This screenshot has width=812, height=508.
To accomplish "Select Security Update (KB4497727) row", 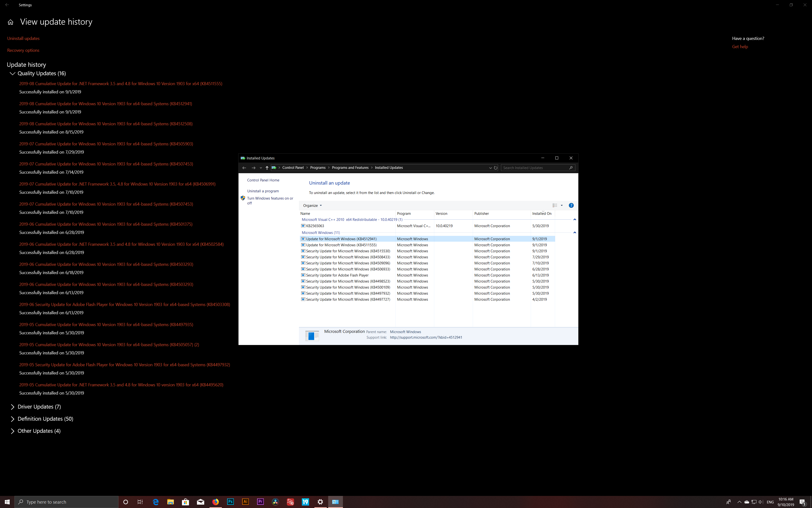I will point(427,299).
